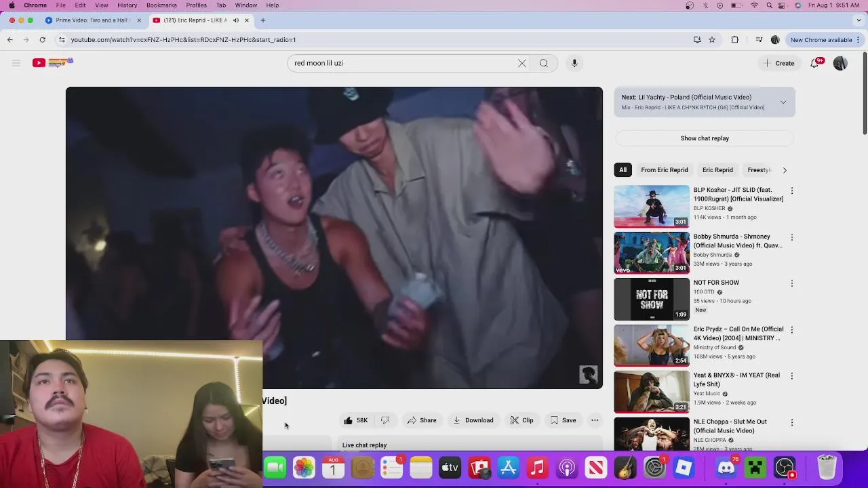The height and width of the screenshot is (488, 868).
Task: Run search with the magnifier button
Action: pos(544,63)
